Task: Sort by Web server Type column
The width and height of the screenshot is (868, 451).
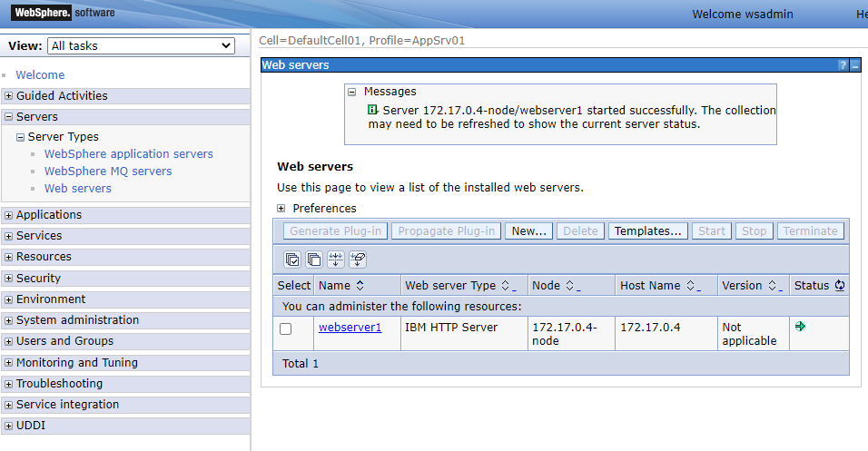Action: pos(506,286)
